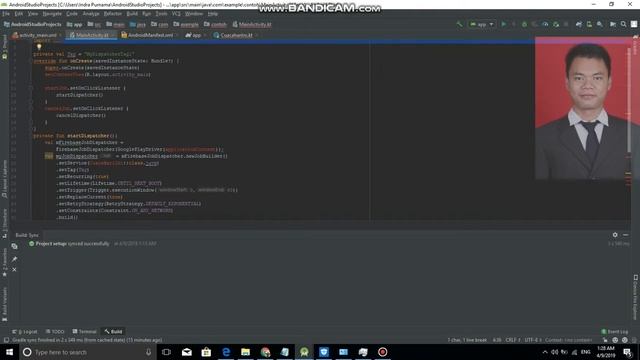Click the Attach debugger to Android process icon
640x360 pixels.
pos(556,24)
